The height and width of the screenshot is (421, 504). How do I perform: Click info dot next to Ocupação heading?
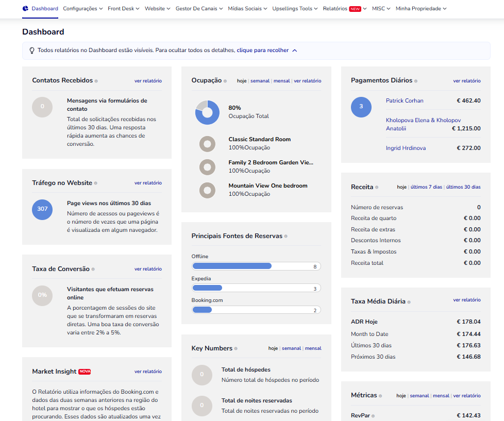(x=225, y=81)
